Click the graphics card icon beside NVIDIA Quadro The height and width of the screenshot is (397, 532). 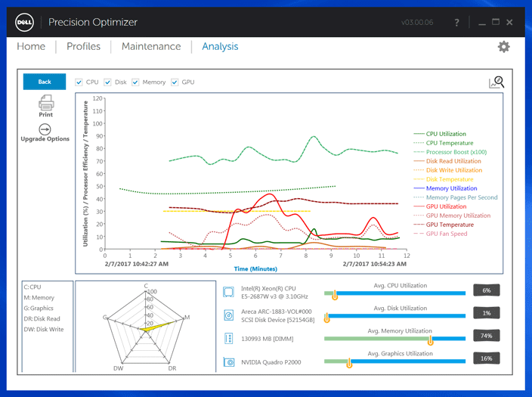coord(229,362)
